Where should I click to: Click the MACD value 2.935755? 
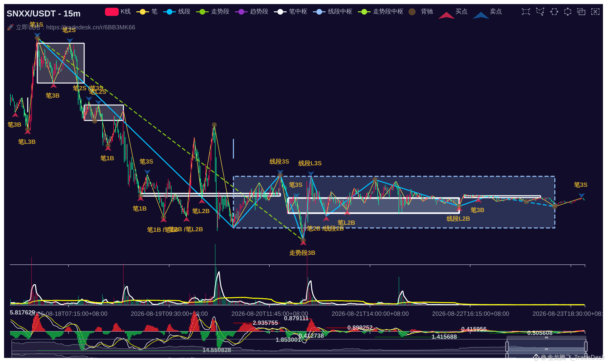pyautogui.click(x=265, y=323)
